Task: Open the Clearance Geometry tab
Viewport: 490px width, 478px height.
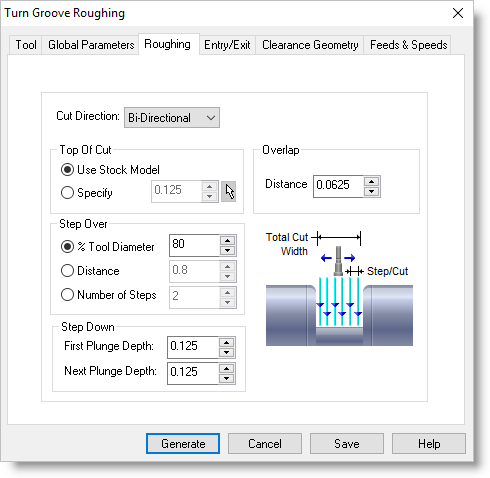Action: point(310,45)
